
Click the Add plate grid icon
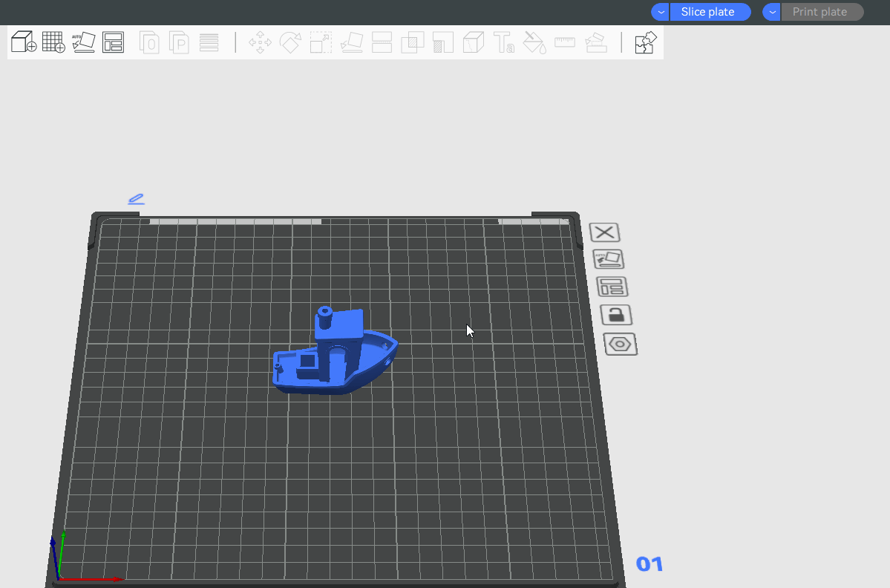pos(53,42)
